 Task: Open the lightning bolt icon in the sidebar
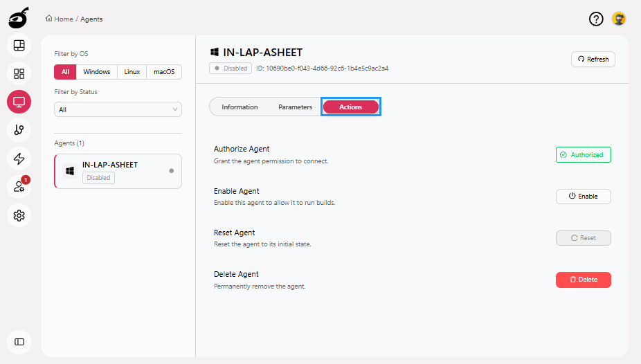pos(19,158)
